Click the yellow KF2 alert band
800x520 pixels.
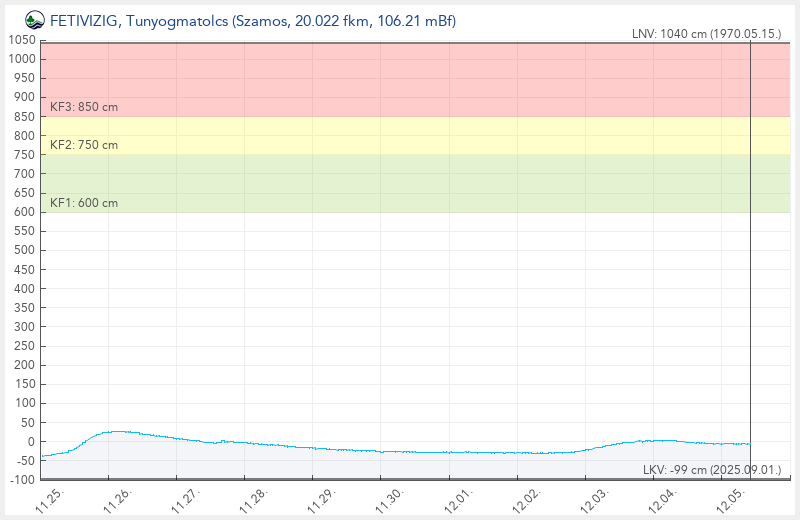coord(400,135)
